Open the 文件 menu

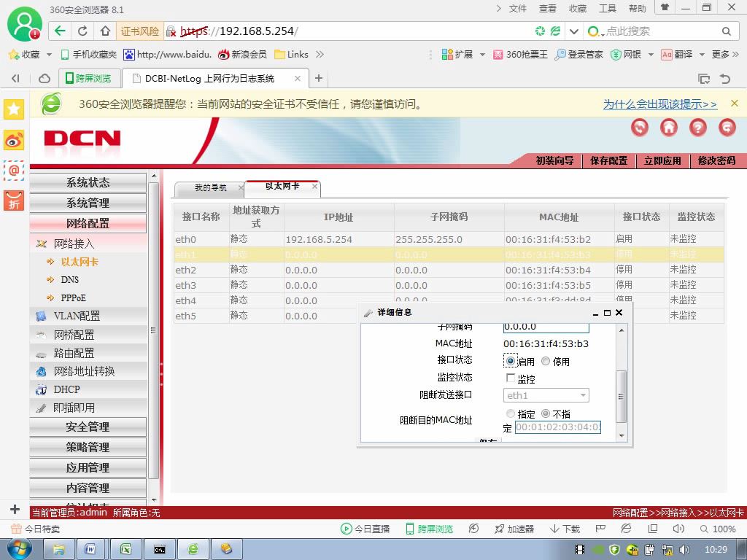click(x=517, y=8)
